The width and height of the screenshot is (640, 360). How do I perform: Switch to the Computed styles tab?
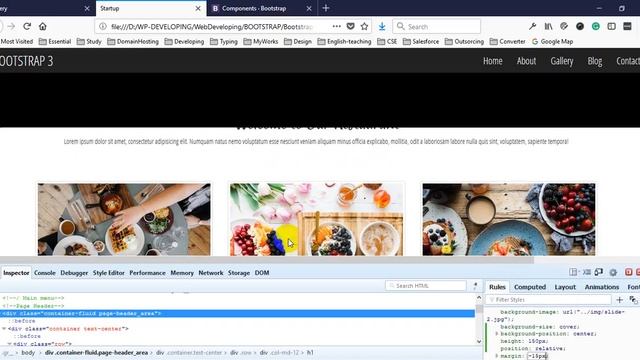[530, 287]
